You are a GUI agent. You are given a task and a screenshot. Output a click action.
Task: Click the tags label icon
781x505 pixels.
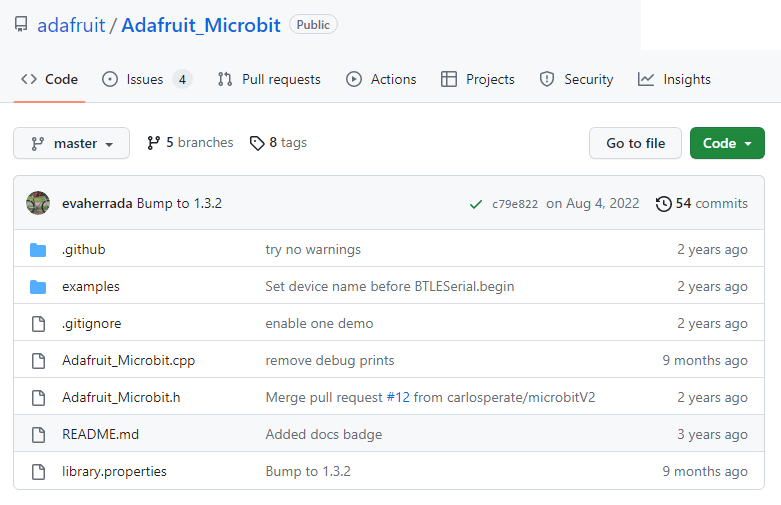point(257,143)
